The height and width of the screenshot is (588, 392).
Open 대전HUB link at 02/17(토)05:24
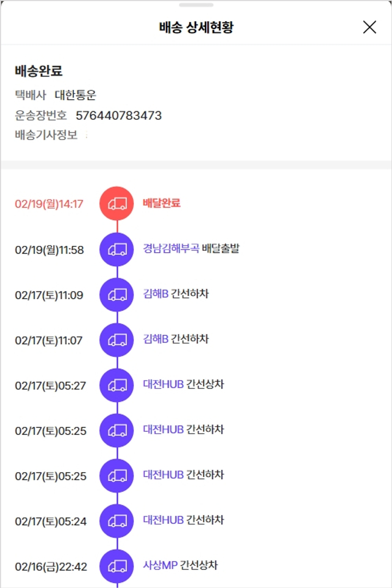tap(163, 520)
